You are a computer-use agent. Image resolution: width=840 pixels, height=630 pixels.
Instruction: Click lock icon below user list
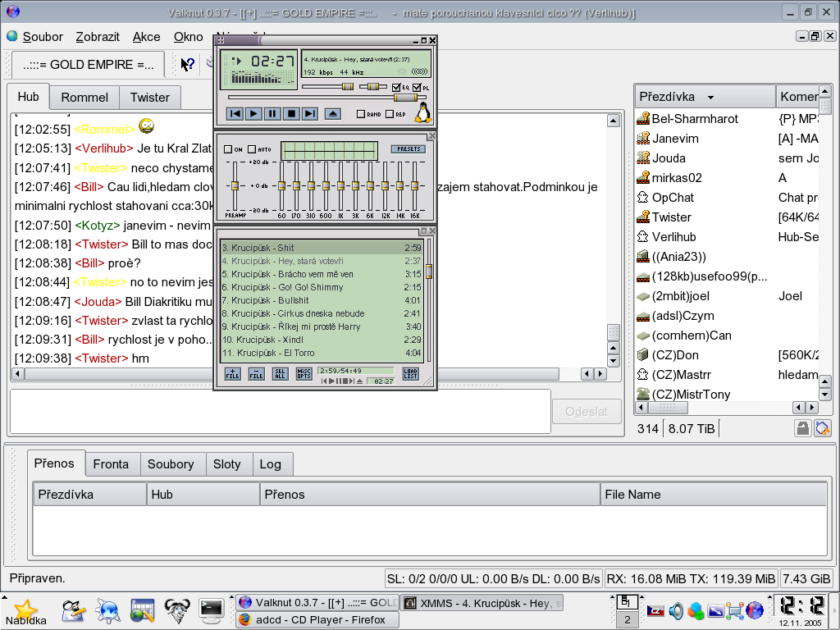tap(802, 428)
